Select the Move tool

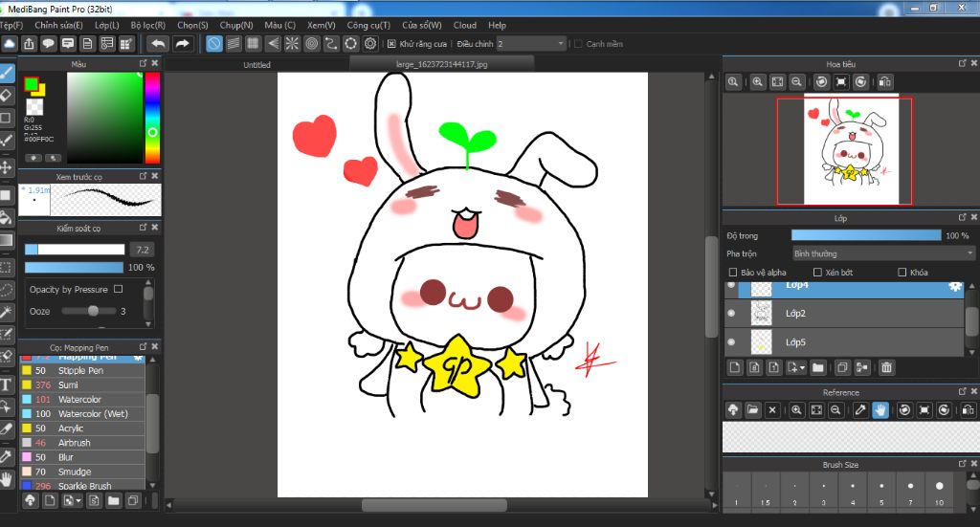coord(7,167)
